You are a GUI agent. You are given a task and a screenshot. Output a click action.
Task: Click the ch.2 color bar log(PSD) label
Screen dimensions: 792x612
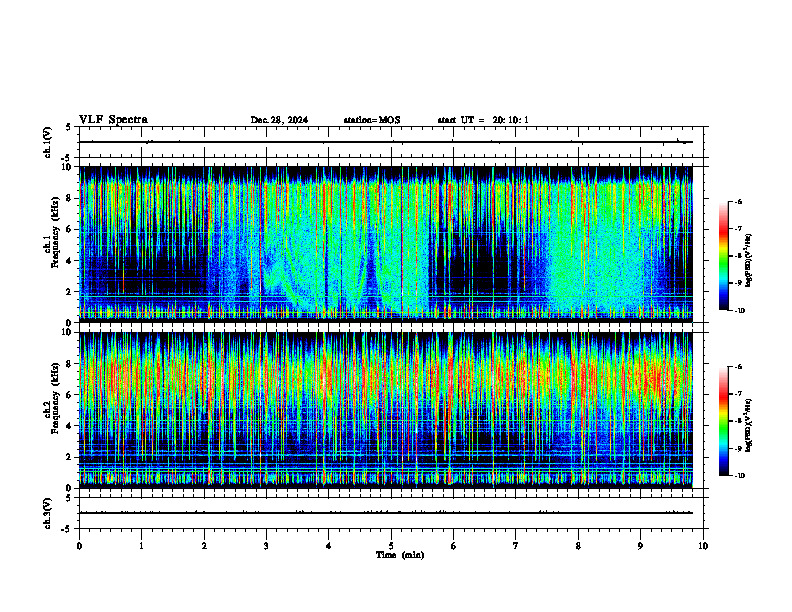point(750,425)
